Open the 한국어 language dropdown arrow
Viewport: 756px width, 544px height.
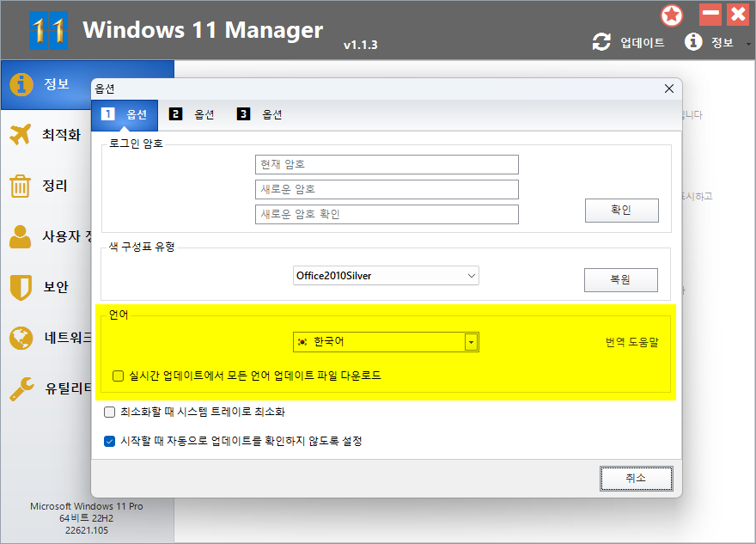pos(471,342)
